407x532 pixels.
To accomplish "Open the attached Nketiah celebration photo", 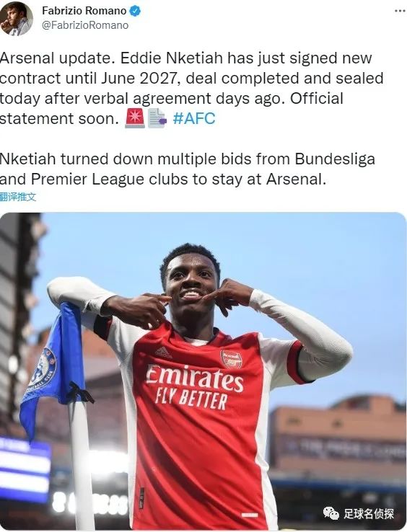I will click(x=203, y=371).
